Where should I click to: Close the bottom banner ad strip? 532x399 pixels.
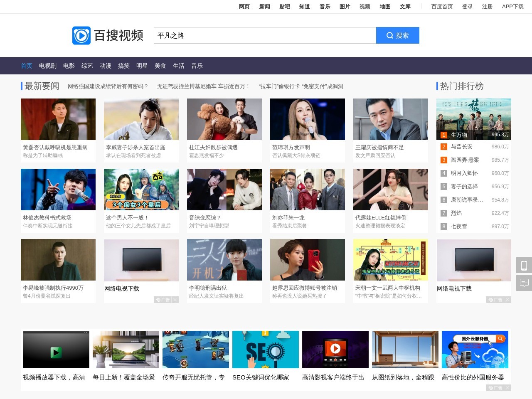coord(508,388)
